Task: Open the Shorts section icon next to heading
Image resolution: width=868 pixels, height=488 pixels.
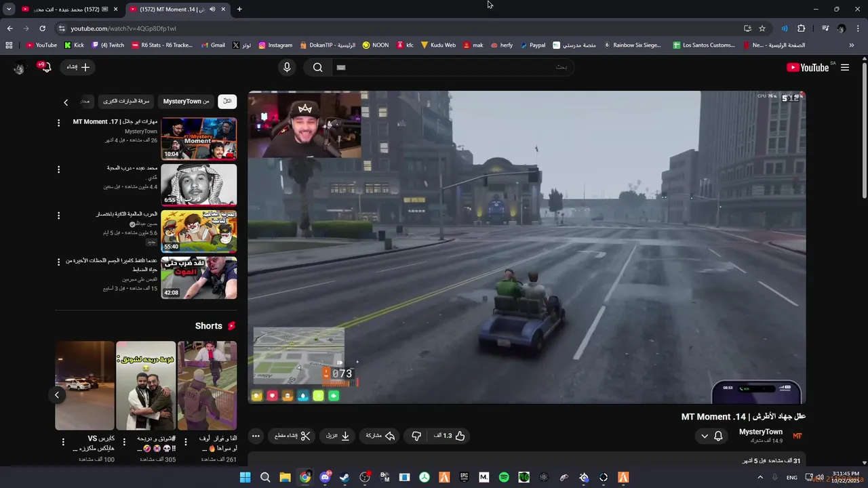Action: pos(232,326)
